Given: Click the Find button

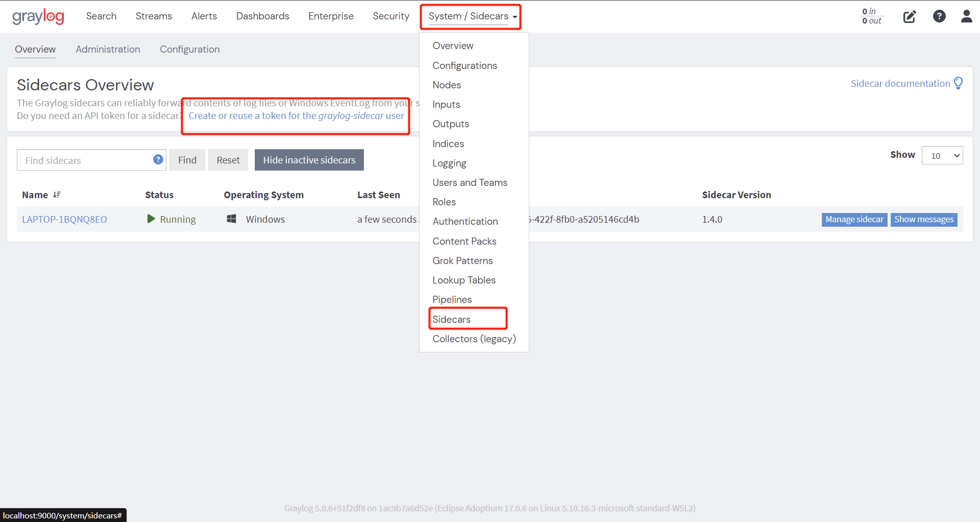Looking at the screenshot, I should pos(187,160).
